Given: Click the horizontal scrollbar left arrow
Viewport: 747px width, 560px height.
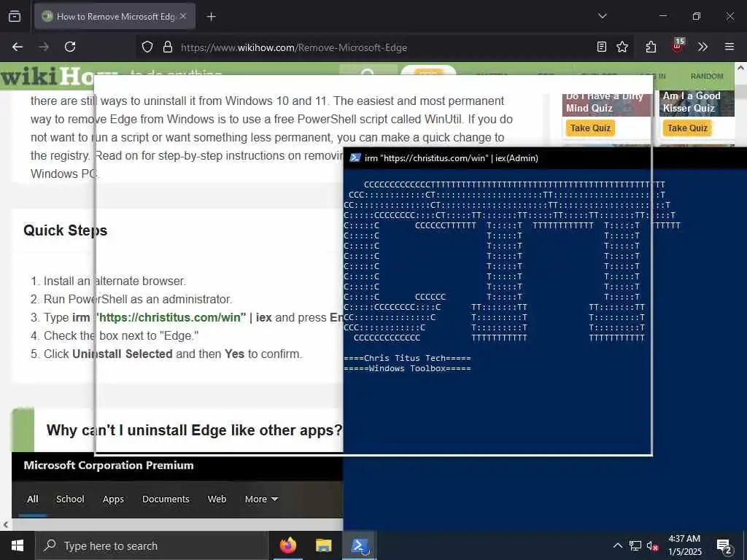Looking at the screenshot, I should click(x=5, y=525).
